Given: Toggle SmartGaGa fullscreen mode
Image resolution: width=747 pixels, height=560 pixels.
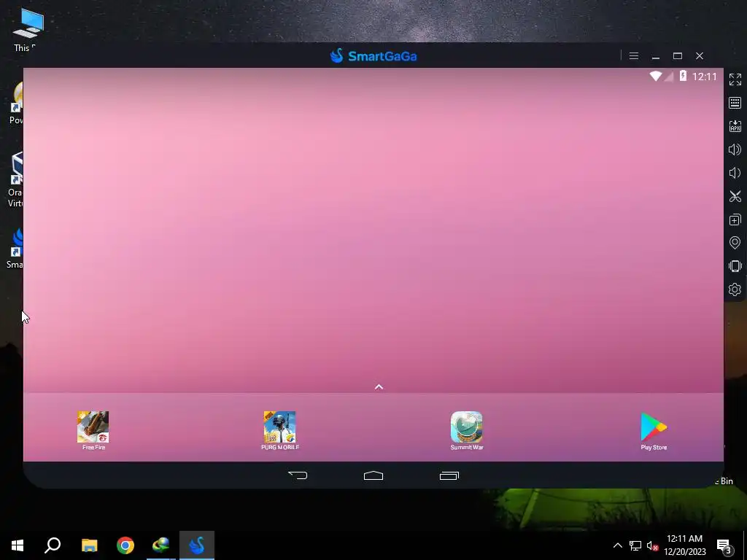Looking at the screenshot, I should click(x=735, y=79).
